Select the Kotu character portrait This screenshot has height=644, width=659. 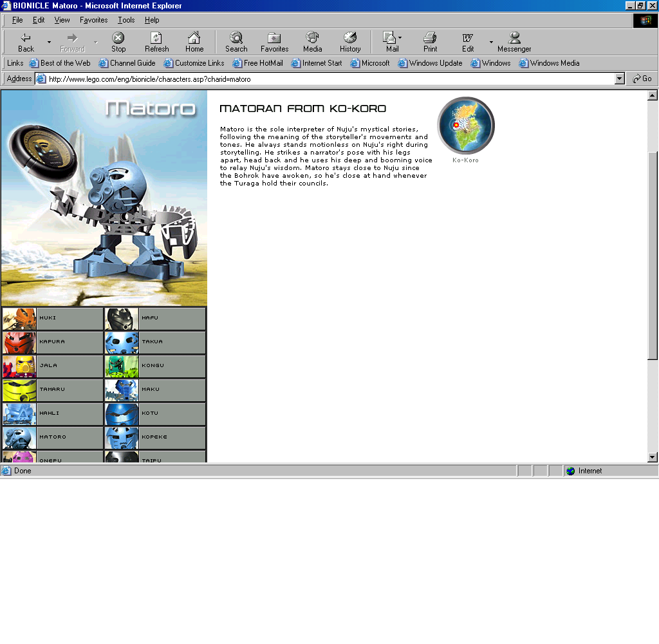(x=122, y=414)
